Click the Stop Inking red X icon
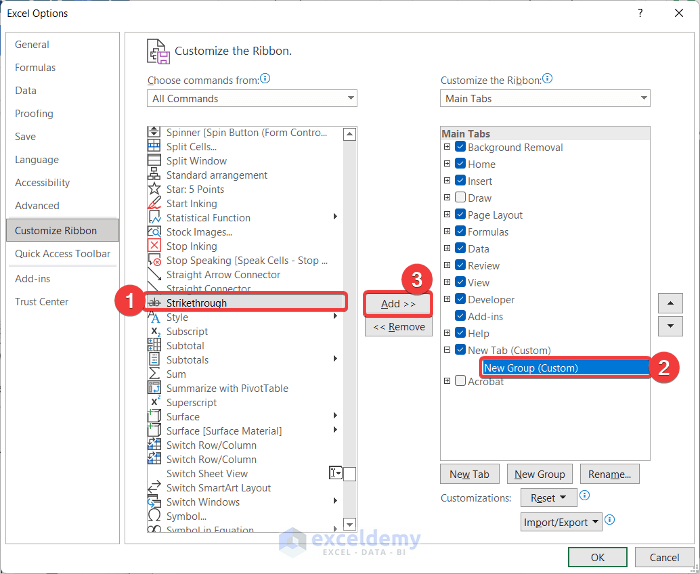Viewport: 700px width, 574px height. [154, 245]
